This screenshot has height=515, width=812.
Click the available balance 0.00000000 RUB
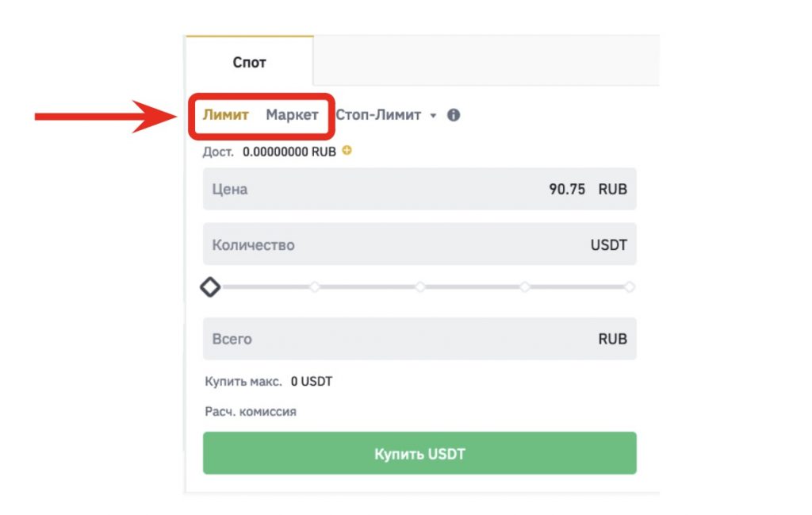pos(289,151)
